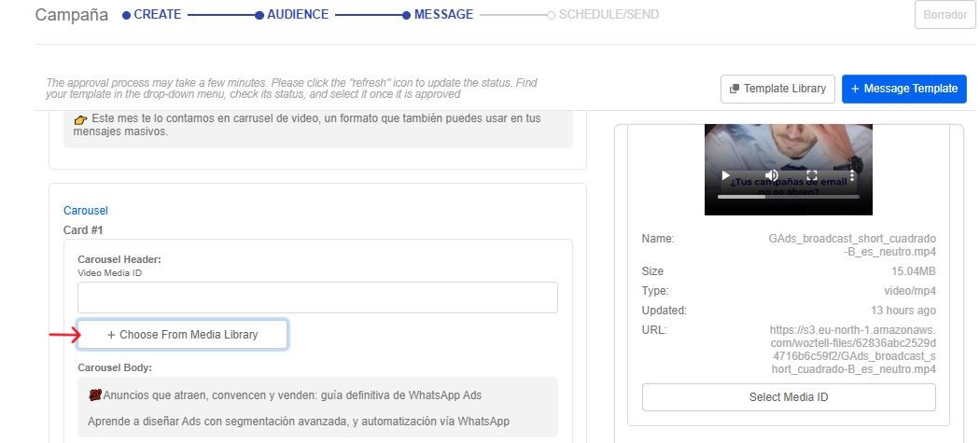Click the 'Este mes te lo contamos' message text
Image resolution: width=980 pixels, height=443 pixels.
pyautogui.click(x=307, y=125)
